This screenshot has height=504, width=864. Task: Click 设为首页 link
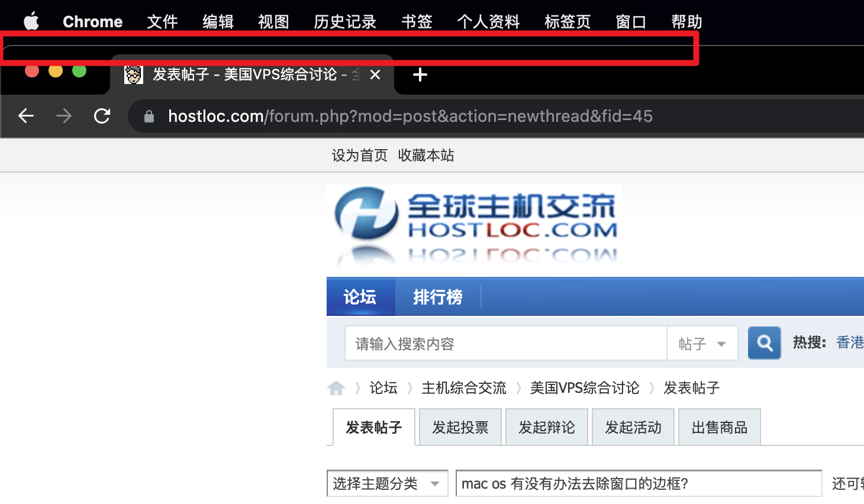(359, 156)
